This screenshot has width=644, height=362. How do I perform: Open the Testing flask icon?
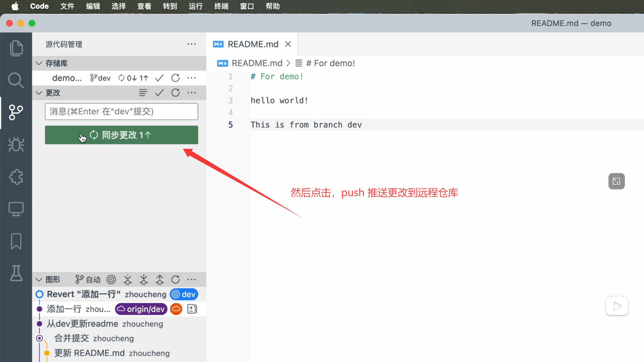click(16, 274)
